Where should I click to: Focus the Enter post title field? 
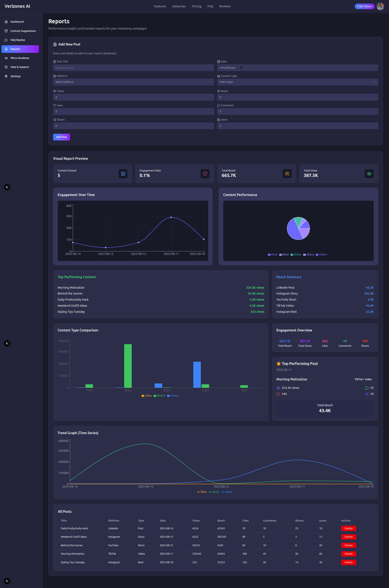click(x=133, y=68)
